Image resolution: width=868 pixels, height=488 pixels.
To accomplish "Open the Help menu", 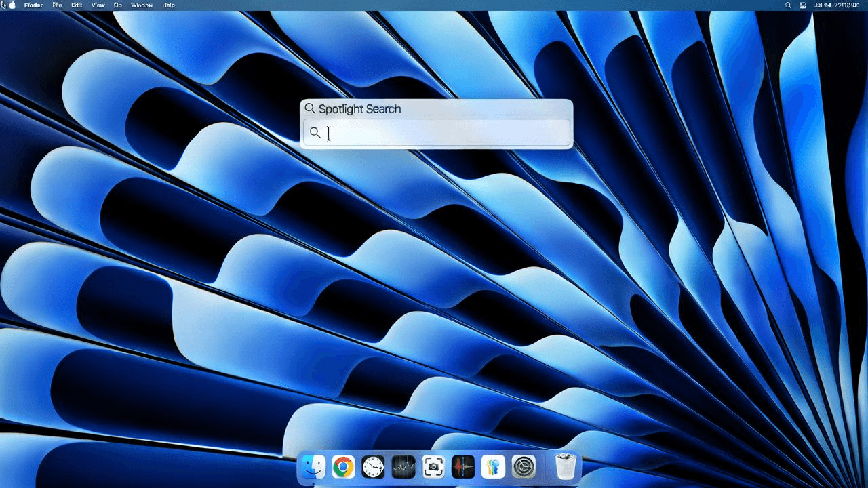I will [x=168, y=5].
